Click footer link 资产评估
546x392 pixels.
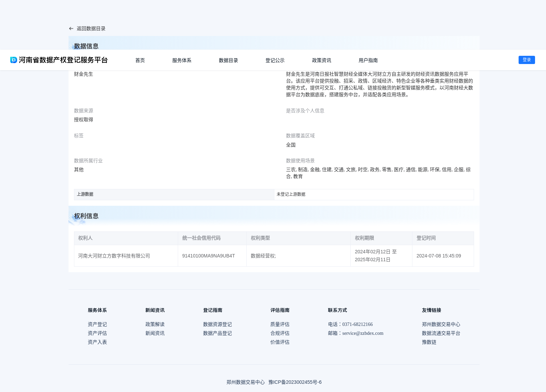(97, 333)
